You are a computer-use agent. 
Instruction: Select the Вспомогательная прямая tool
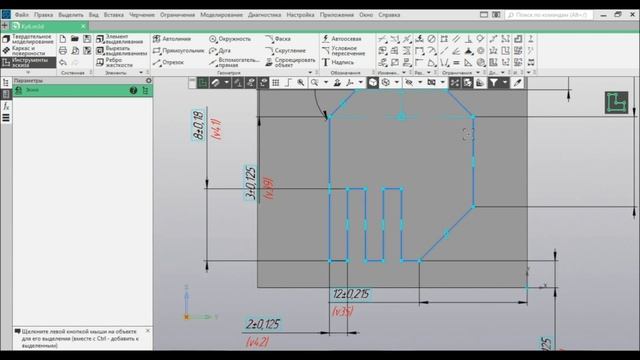[234, 62]
